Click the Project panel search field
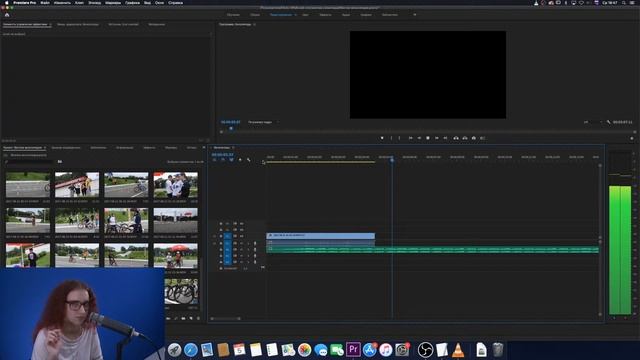640x360 pixels. pos(29,162)
